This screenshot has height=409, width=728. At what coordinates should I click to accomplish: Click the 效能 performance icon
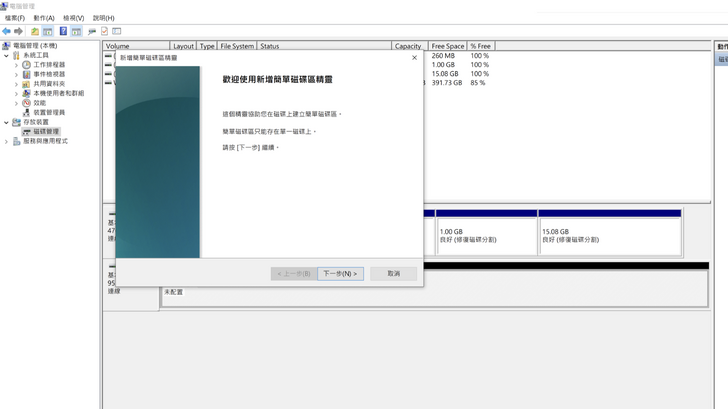point(26,103)
